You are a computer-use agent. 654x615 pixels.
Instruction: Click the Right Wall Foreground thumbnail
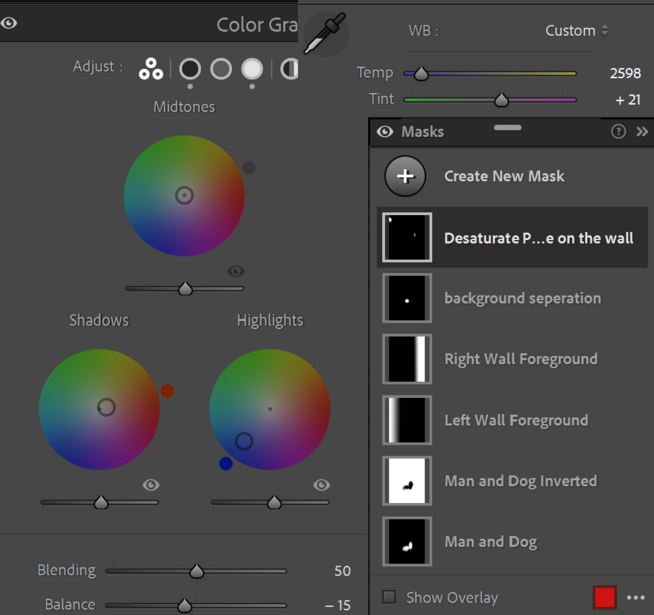pyautogui.click(x=407, y=359)
